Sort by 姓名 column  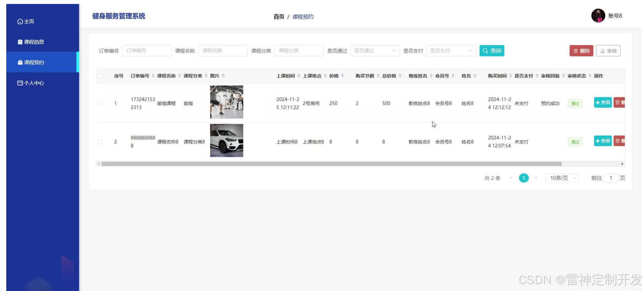[475, 76]
